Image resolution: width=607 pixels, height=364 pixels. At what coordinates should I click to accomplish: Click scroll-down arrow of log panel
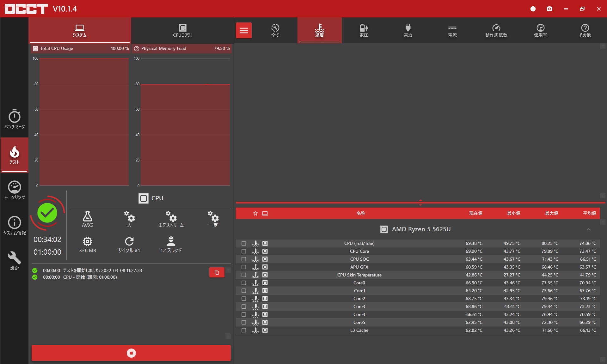click(x=228, y=336)
